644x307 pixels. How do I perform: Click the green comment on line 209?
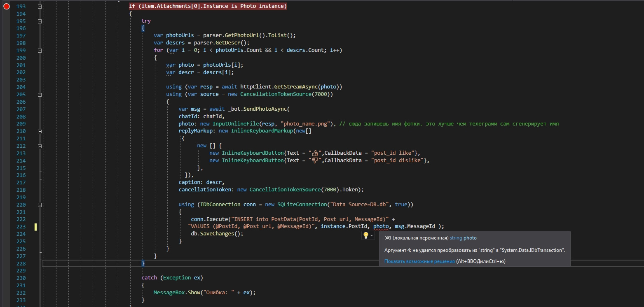[449, 124]
